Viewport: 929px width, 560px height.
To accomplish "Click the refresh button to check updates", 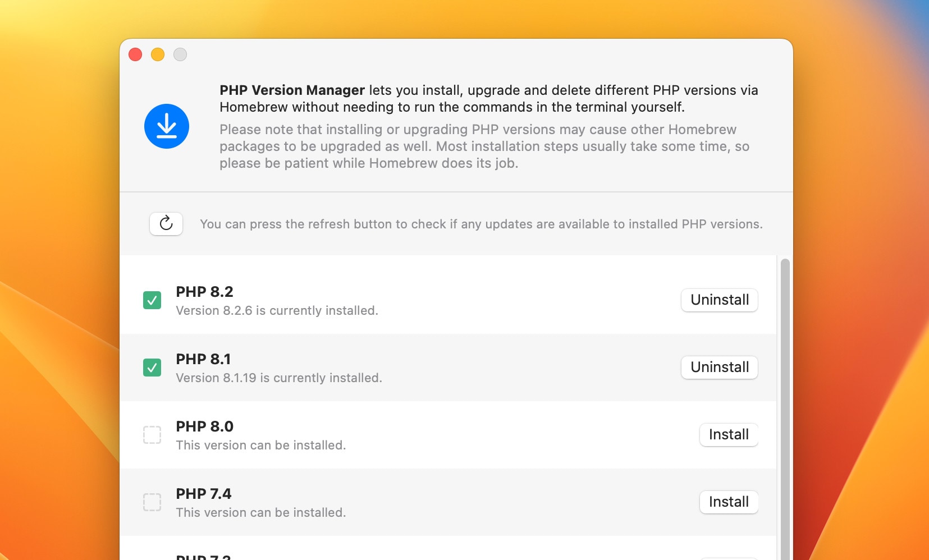I will tap(166, 224).
